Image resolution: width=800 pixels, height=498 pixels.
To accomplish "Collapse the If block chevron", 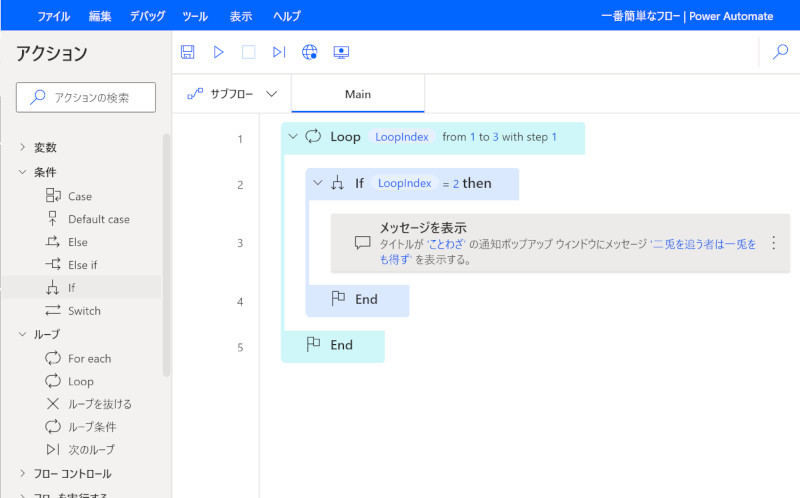I will (x=318, y=183).
